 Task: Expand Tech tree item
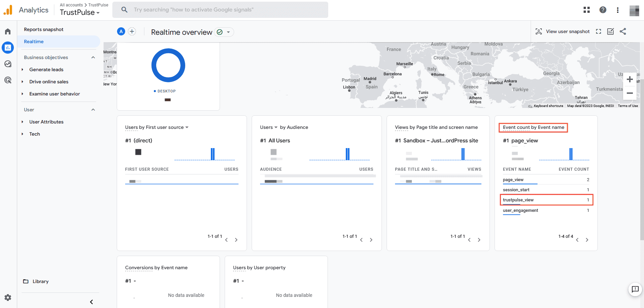pos(22,134)
